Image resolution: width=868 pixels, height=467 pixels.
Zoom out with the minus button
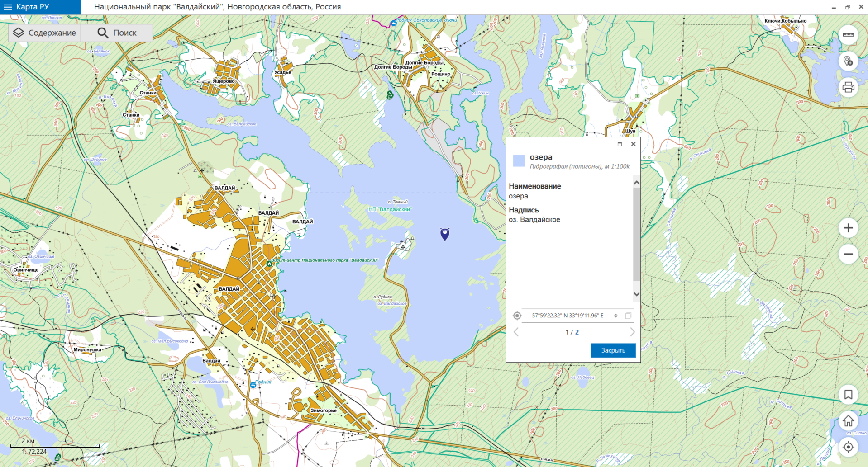click(849, 254)
